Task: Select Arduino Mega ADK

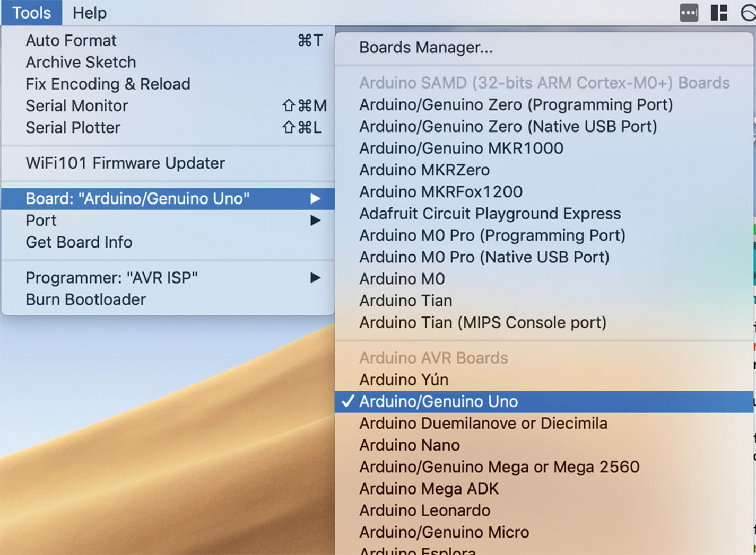Action: [544, 488]
